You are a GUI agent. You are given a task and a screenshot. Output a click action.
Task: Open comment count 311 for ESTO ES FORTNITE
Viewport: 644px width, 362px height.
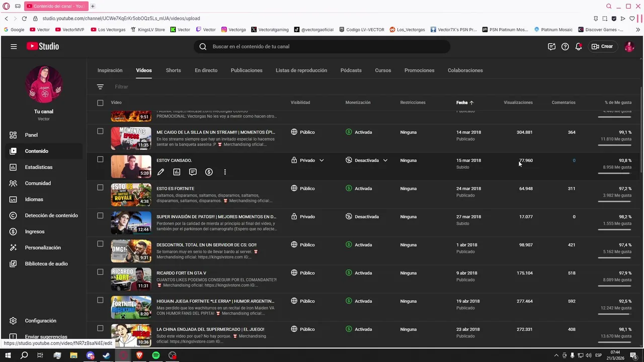click(572, 189)
